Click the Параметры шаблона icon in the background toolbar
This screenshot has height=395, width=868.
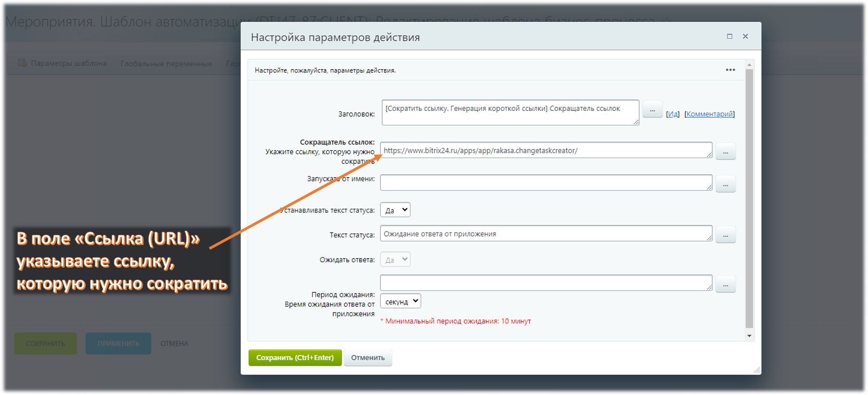point(22,63)
